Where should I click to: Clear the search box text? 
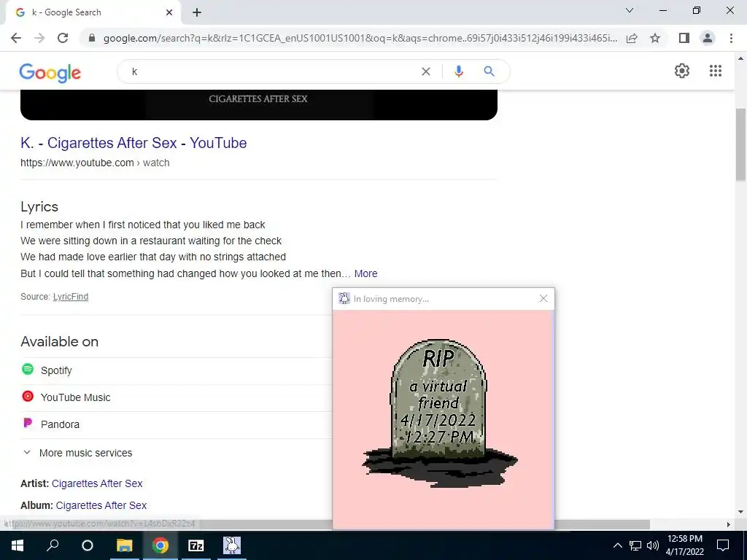(426, 71)
